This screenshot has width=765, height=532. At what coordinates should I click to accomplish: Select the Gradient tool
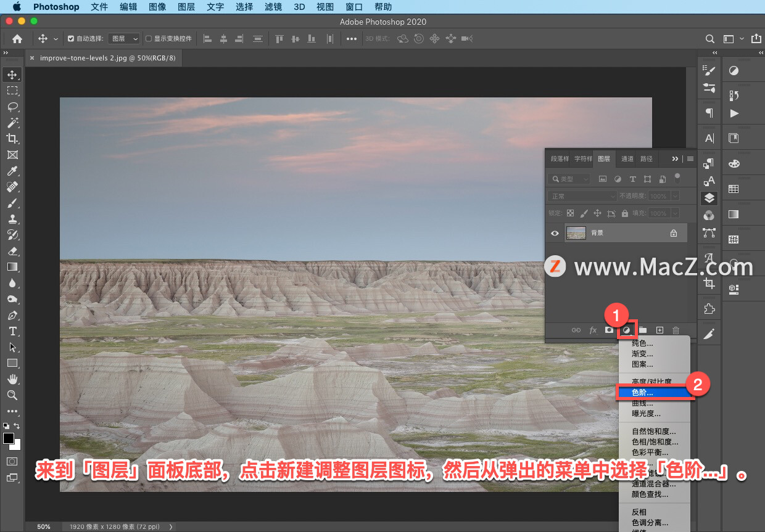(x=12, y=267)
